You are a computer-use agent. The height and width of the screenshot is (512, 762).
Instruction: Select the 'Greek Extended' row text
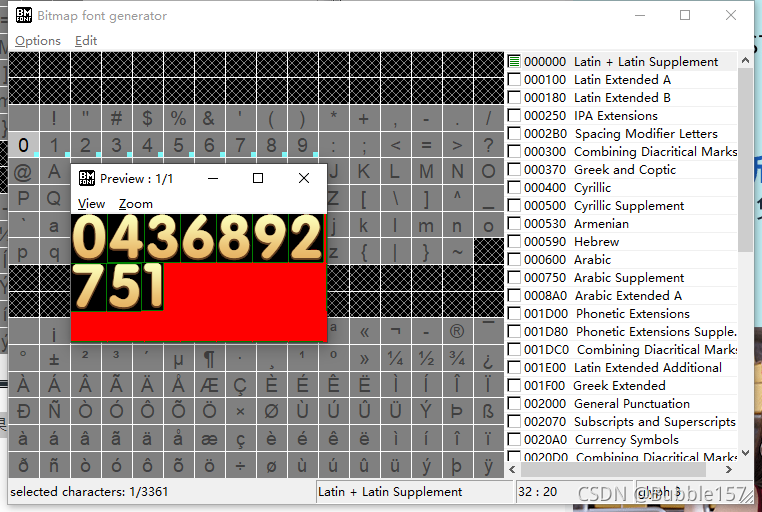click(x=619, y=386)
